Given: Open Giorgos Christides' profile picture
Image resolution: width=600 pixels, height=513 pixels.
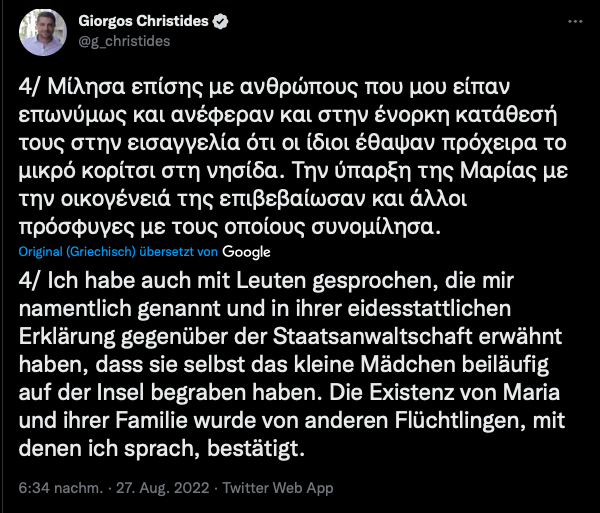Looking at the screenshot, I should (x=43, y=33).
